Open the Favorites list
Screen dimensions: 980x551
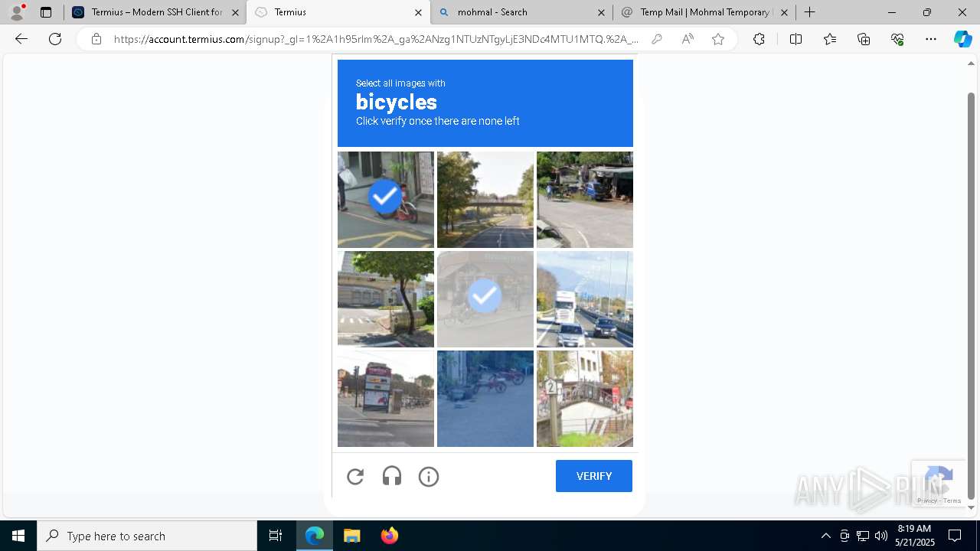pos(830,39)
